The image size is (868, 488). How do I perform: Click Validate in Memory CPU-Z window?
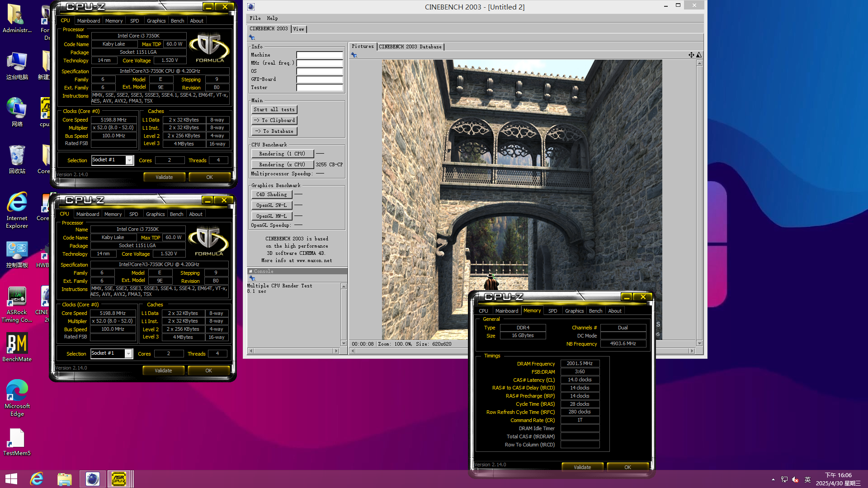point(582,467)
